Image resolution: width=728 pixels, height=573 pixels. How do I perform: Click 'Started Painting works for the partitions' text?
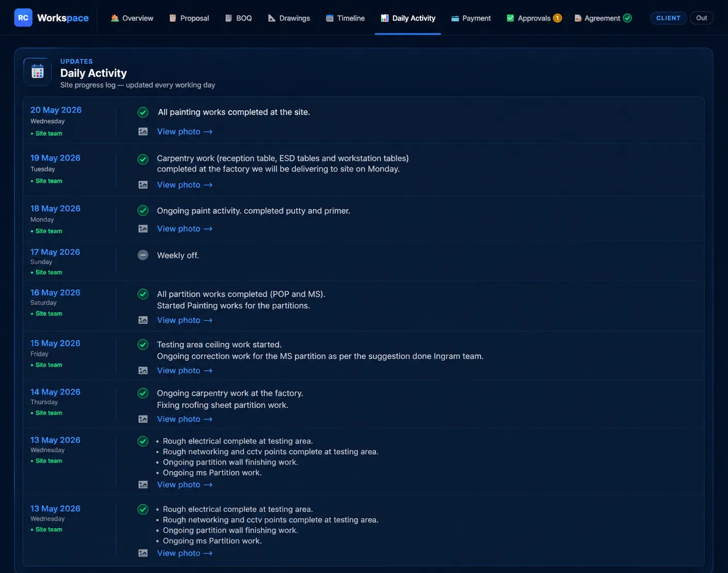coord(233,306)
